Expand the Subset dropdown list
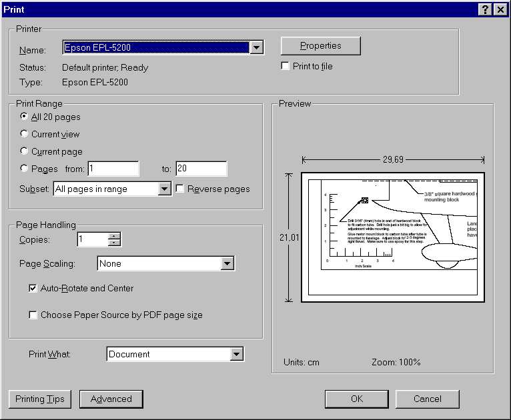511x420 pixels. [x=165, y=189]
